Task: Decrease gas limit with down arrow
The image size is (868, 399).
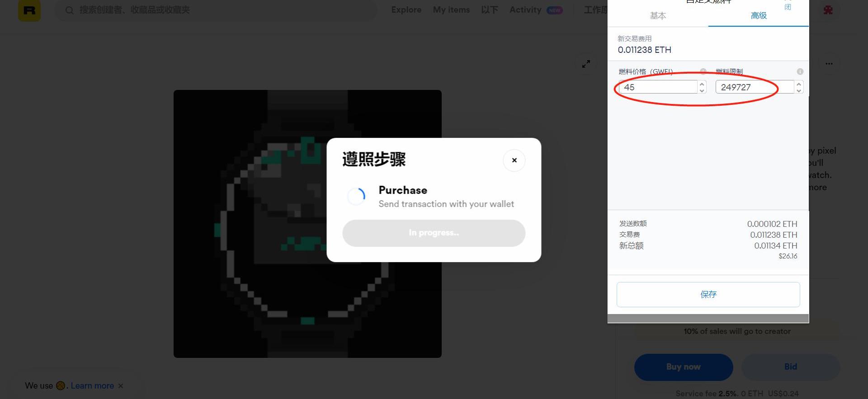Action: pyautogui.click(x=799, y=90)
